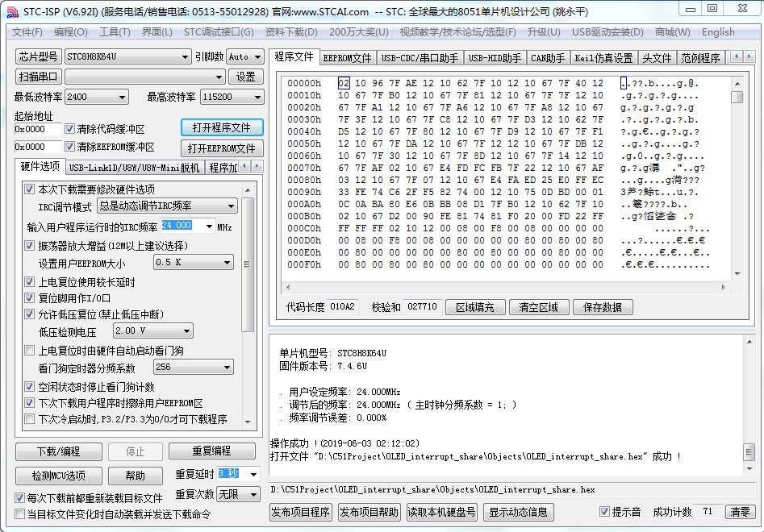Open IRC调节模式 dropdown
The height and width of the screenshot is (532, 764).
[167, 206]
